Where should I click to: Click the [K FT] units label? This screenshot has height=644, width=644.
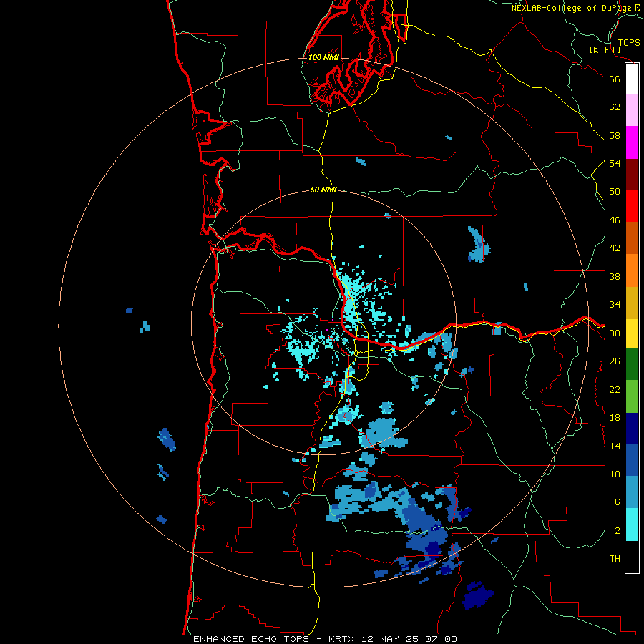point(605,50)
